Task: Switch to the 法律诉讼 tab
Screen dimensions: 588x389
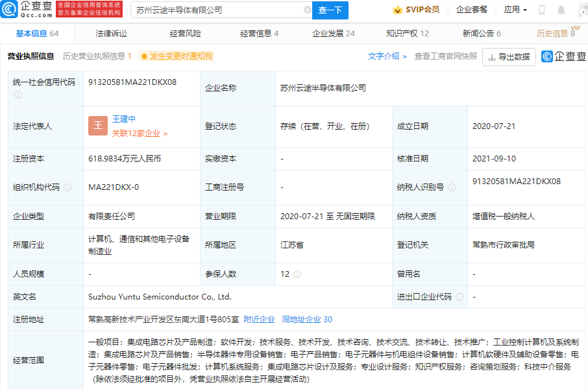Action: (x=111, y=34)
